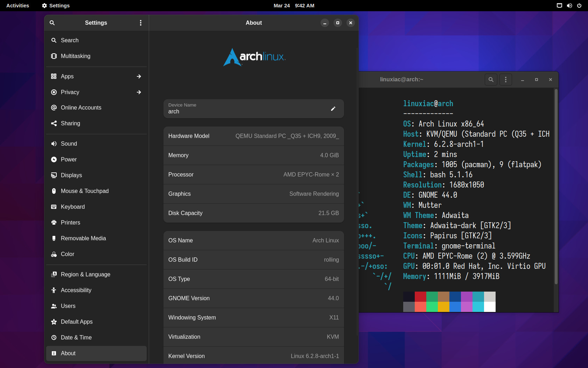Click the Processor AMD EPYC-Rome row
This screenshot has width=588, height=368.
pyautogui.click(x=254, y=175)
